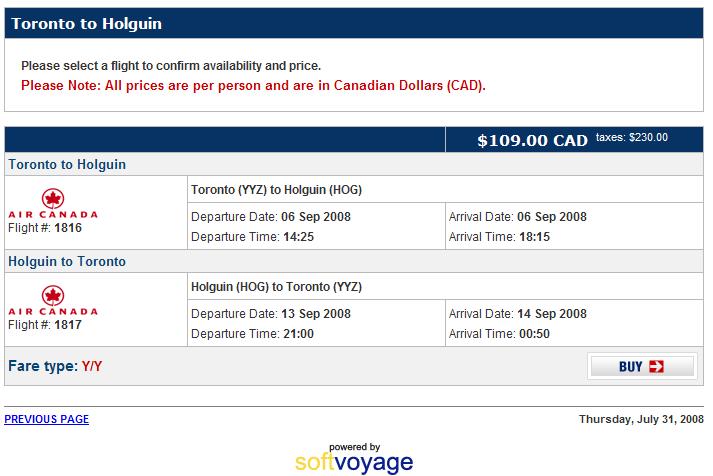
Task: Click the taxes: $230.00 text
Action: pos(632,137)
